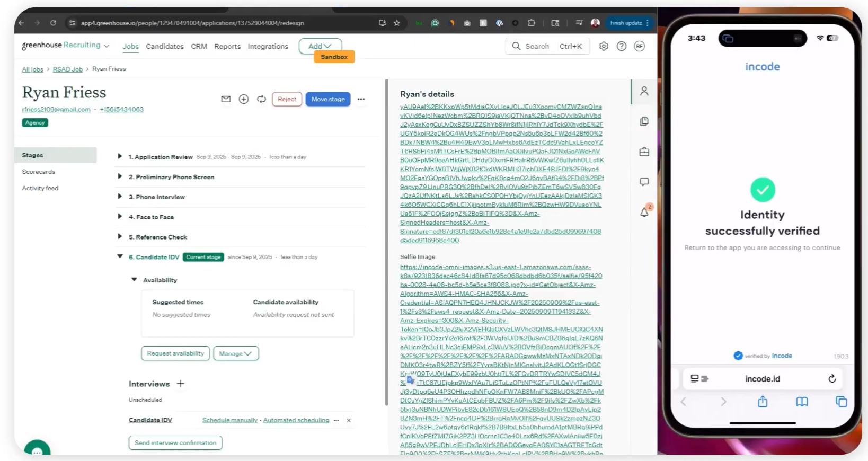
Task: Open Greenhouse settings gear icon
Action: point(604,46)
